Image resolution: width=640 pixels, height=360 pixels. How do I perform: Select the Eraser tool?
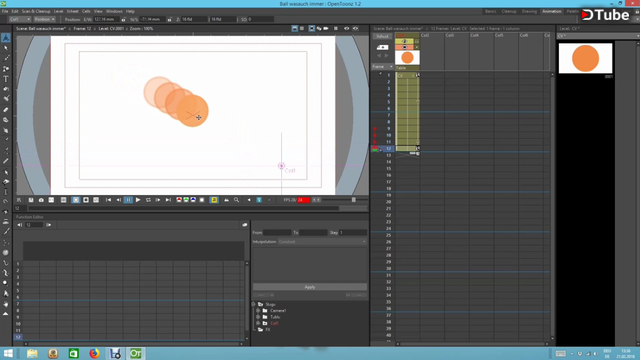pyautogui.click(x=6, y=109)
